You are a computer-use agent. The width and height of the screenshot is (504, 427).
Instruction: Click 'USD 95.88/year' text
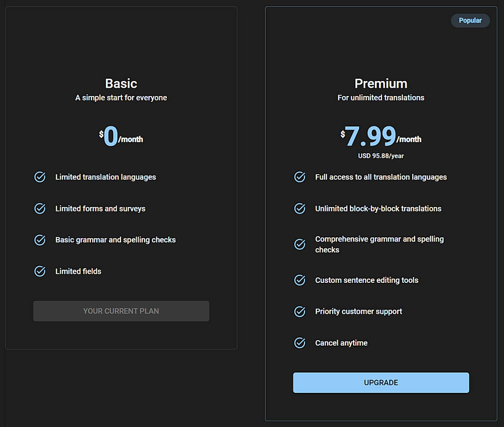(x=381, y=156)
